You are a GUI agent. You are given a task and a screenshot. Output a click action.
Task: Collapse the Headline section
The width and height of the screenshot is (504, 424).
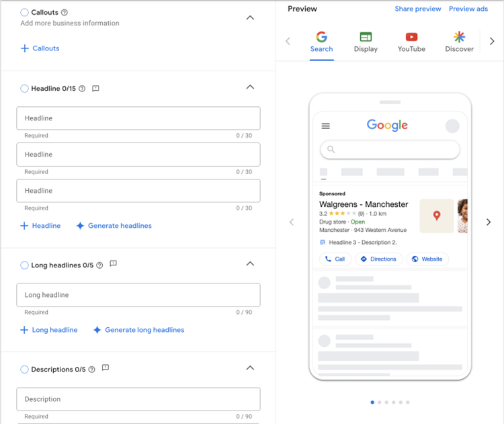[x=250, y=87]
